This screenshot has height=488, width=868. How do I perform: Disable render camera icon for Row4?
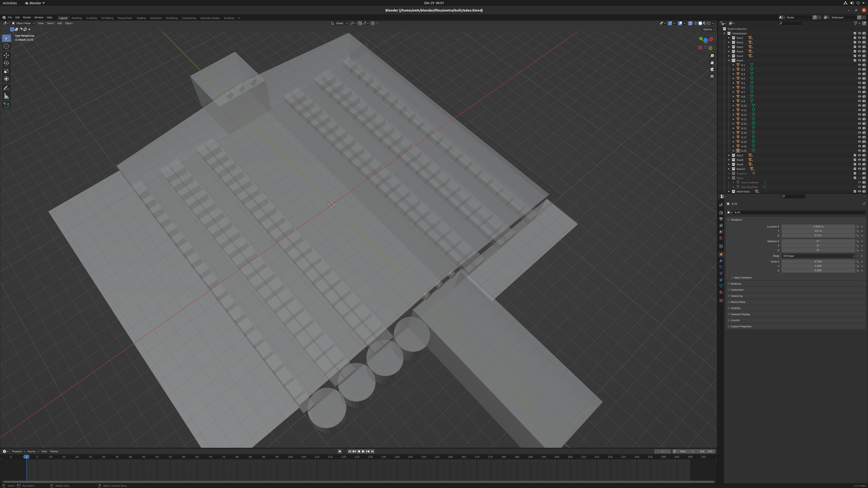point(864,52)
